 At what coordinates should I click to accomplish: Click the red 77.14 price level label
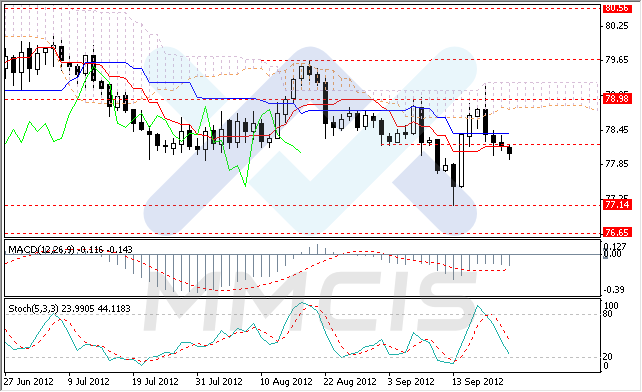pos(617,204)
